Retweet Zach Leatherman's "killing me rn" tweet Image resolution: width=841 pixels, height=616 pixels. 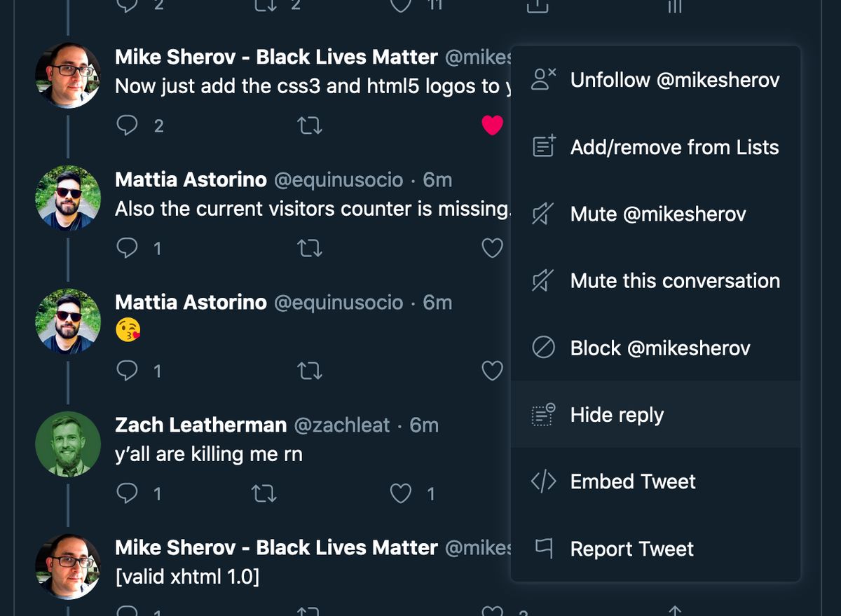264,494
